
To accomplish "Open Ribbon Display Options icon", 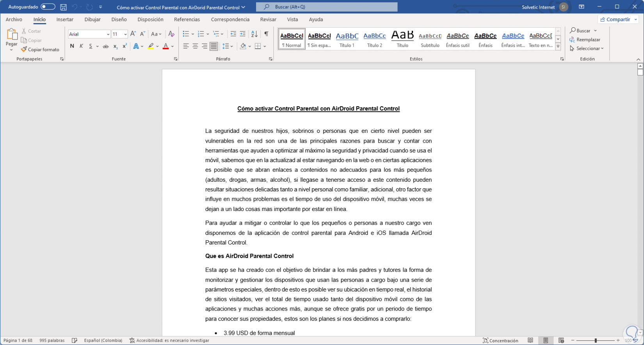I will point(582,7).
